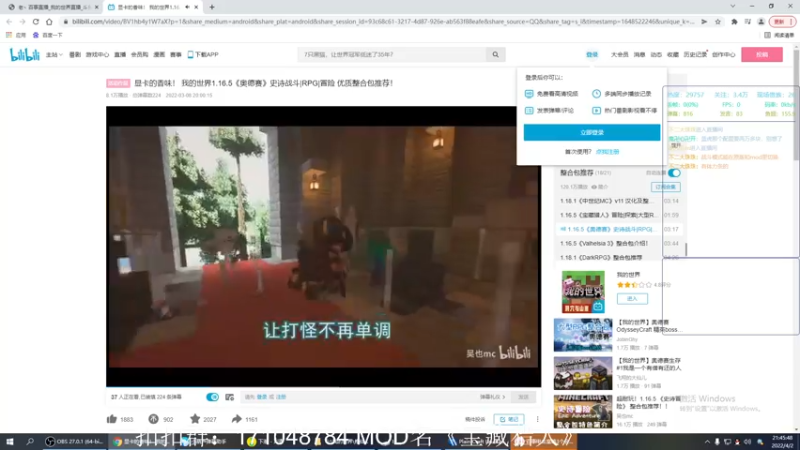Screen dimensions: 800x450
Task: Click the HD video benefit icon
Action: point(529,94)
